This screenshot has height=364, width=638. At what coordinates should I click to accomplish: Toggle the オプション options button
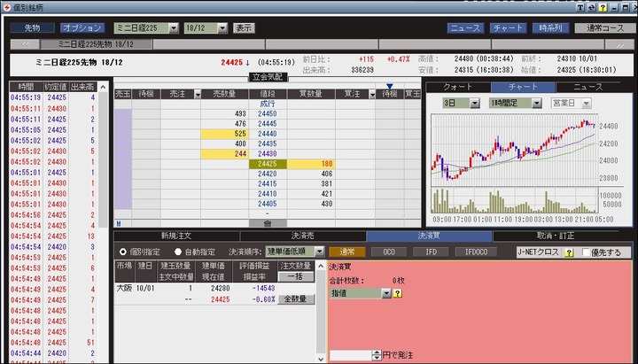coord(82,27)
